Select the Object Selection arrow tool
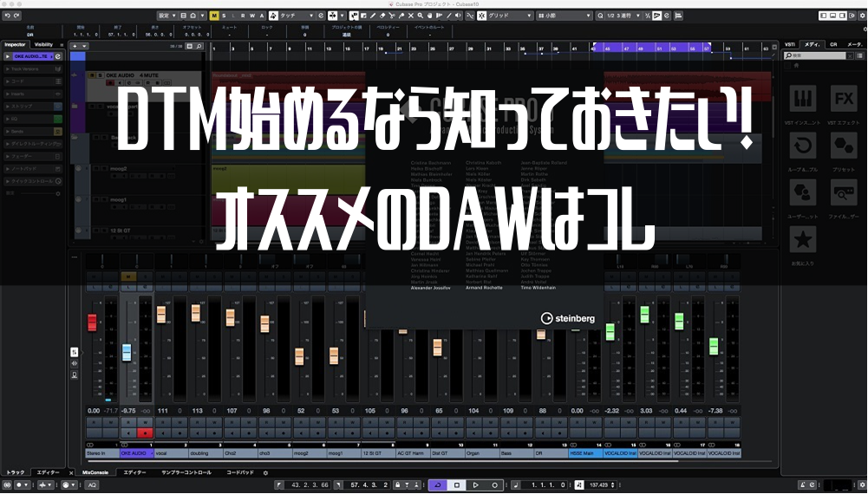Screen dimensions: 868x494 coord(353,16)
